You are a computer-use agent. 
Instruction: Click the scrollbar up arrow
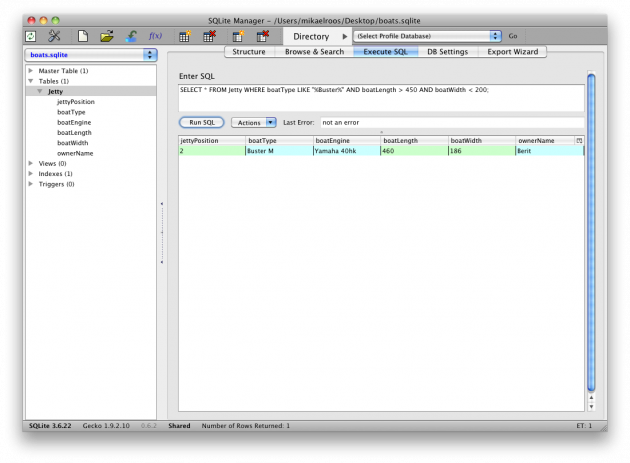click(x=591, y=397)
